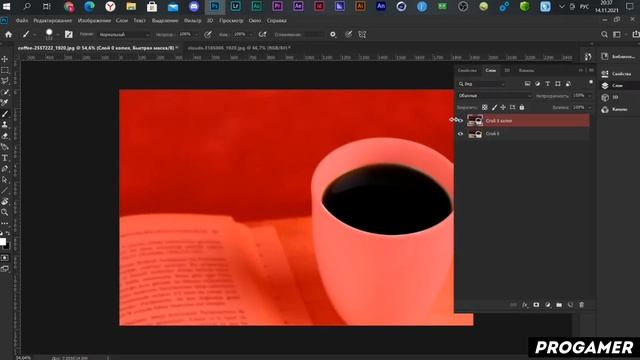Click the foreground color swatch
The width and height of the screenshot is (640, 360).
point(2,242)
